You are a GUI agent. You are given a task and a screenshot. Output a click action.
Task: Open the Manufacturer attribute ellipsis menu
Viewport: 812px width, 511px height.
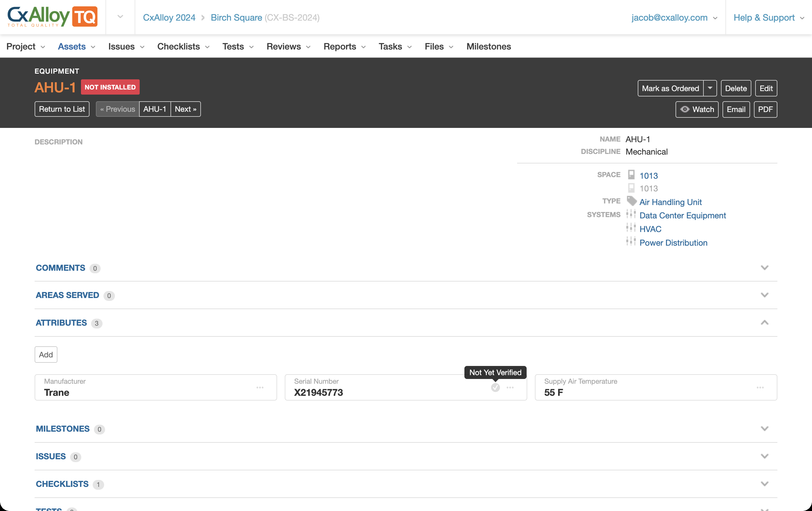[260, 388]
